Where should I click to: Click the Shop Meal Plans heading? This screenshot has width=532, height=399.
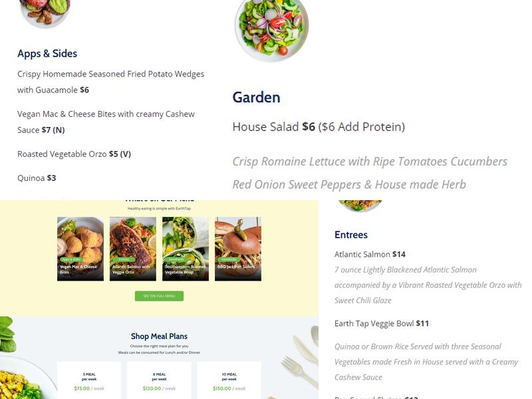(159, 336)
